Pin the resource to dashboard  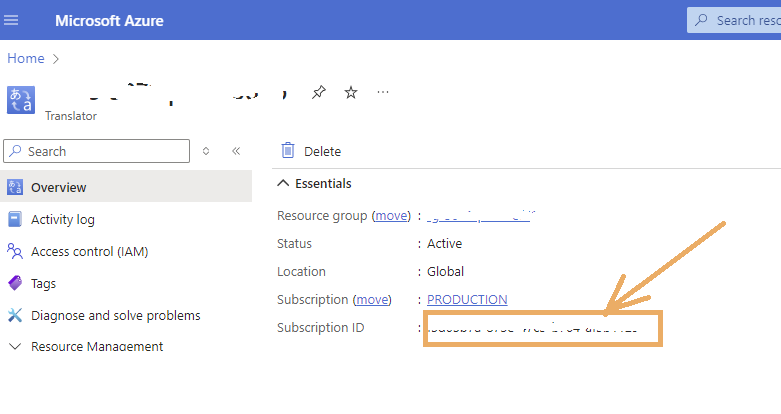point(319,92)
